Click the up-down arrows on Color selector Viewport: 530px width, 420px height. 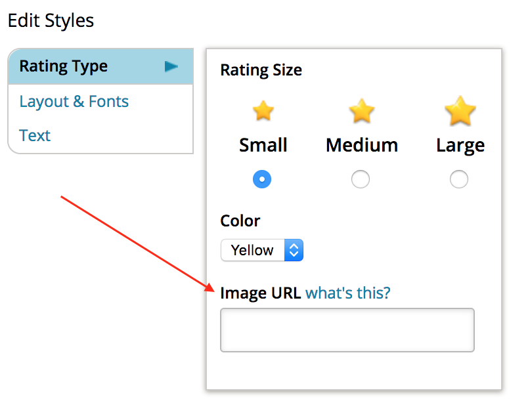tap(294, 250)
